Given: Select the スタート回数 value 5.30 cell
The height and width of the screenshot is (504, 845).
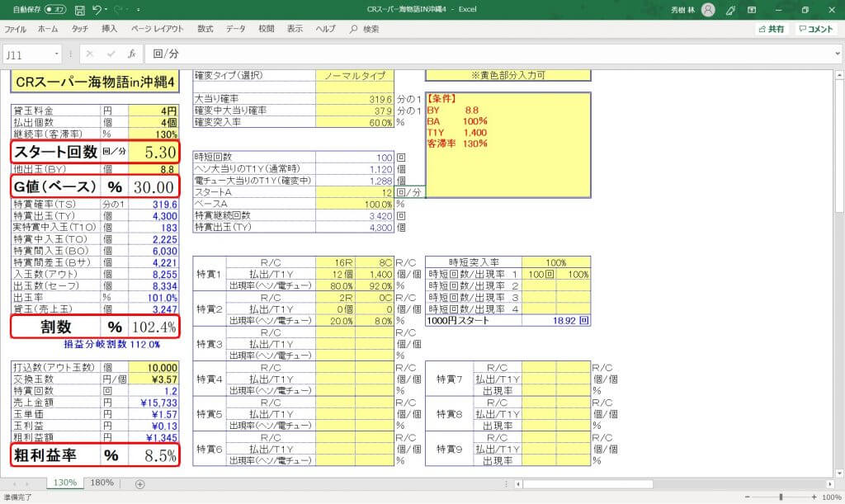Looking at the screenshot, I should point(153,152).
